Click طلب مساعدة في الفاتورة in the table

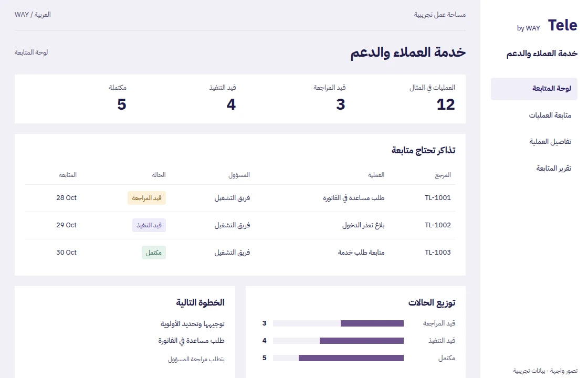[x=354, y=198]
